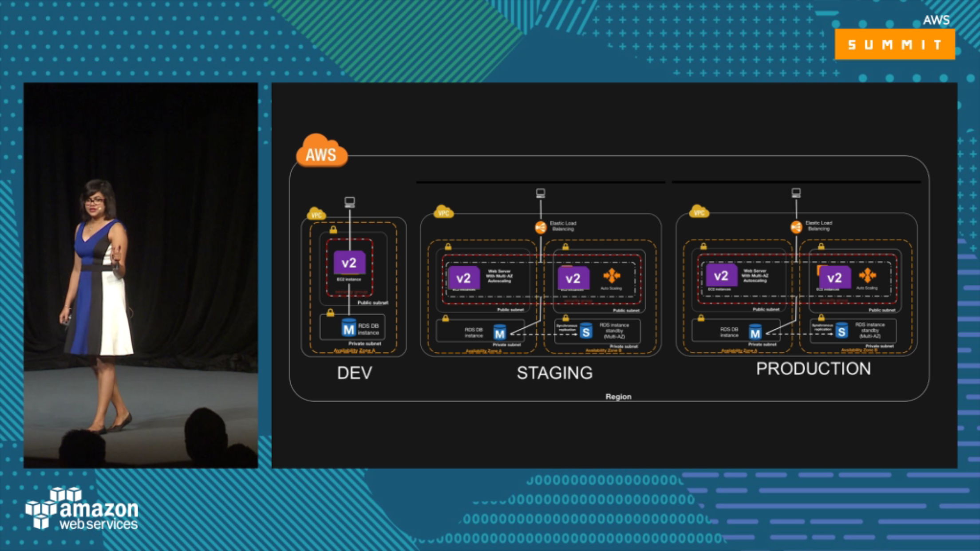
Task: Click "Private subnet" label in DEV
Action: 365,343
